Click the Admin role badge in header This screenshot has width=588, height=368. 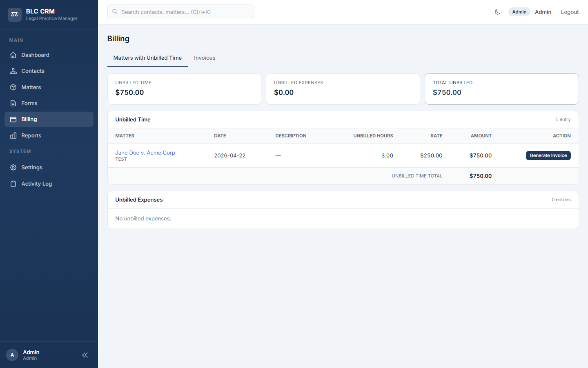[x=519, y=12]
